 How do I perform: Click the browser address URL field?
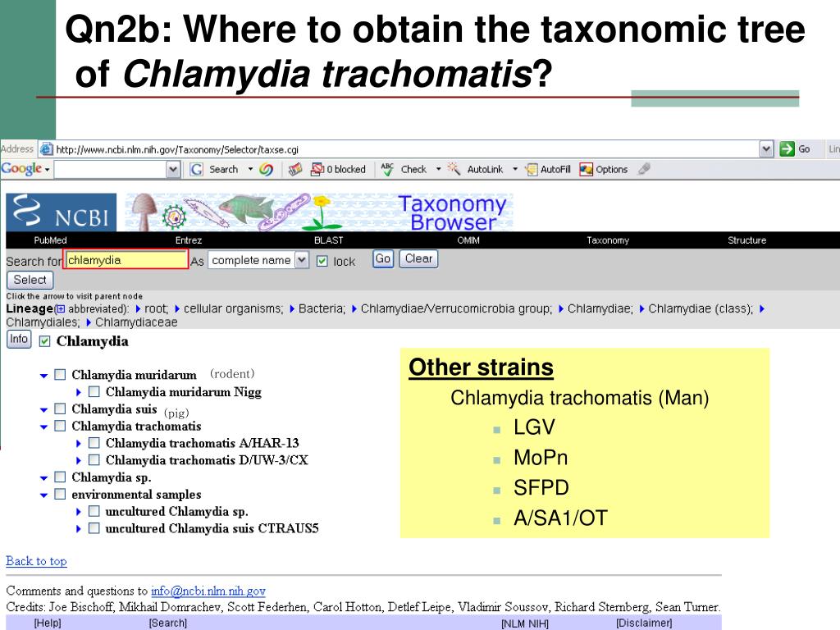(399, 149)
